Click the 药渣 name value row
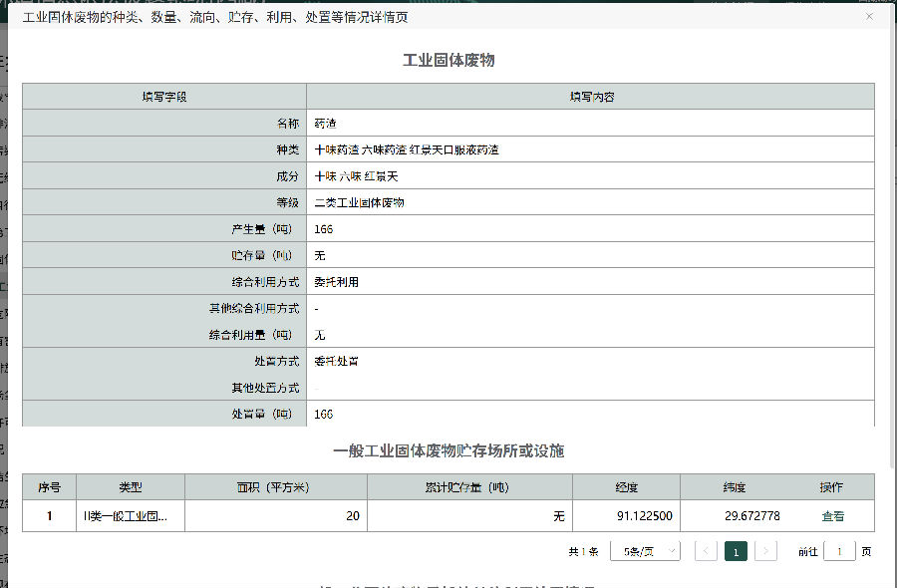897x588 pixels. coord(325,124)
